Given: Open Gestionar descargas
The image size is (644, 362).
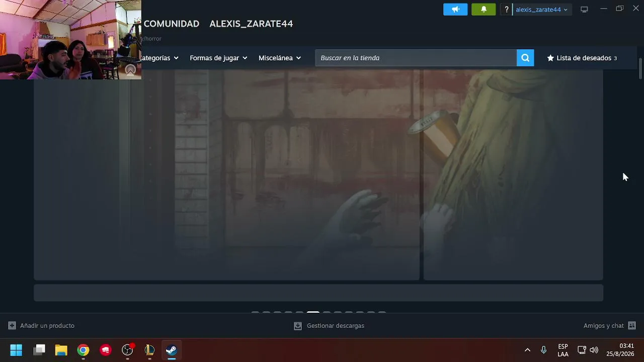Looking at the screenshot, I should coord(329,325).
